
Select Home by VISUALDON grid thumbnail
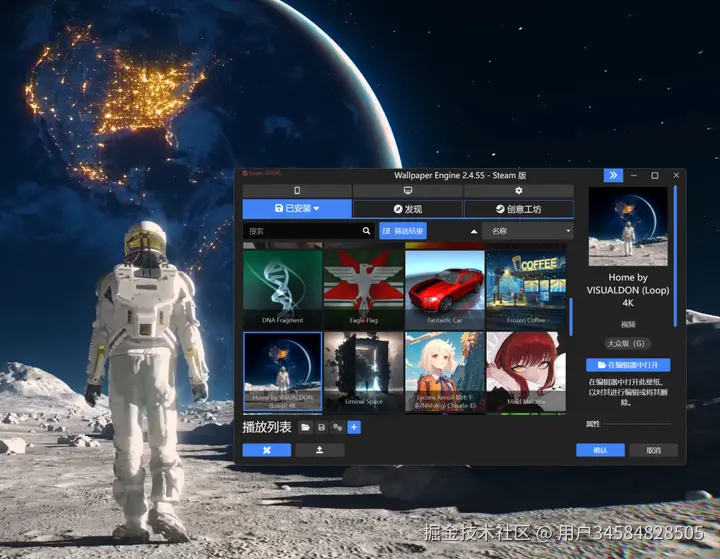click(x=282, y=372)
